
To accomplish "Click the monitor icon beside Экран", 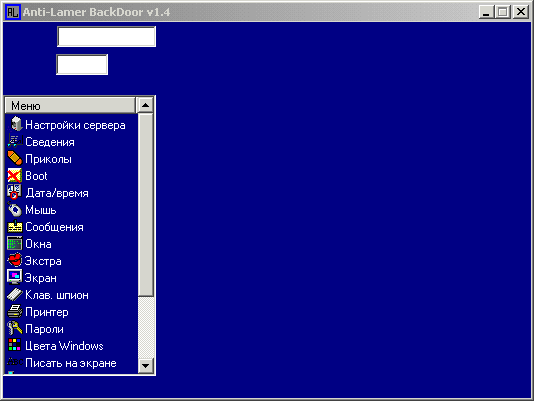I will coord(15,277).
